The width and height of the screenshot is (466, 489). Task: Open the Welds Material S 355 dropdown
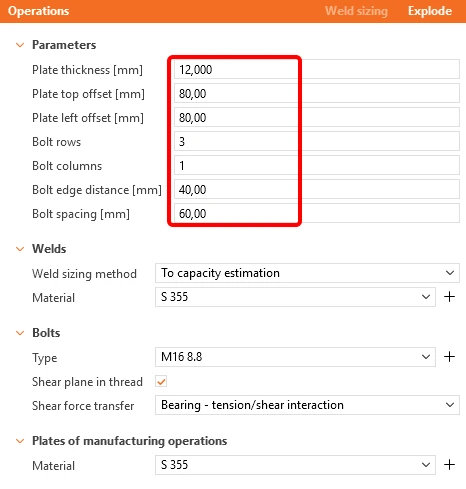tap(295, 297)
